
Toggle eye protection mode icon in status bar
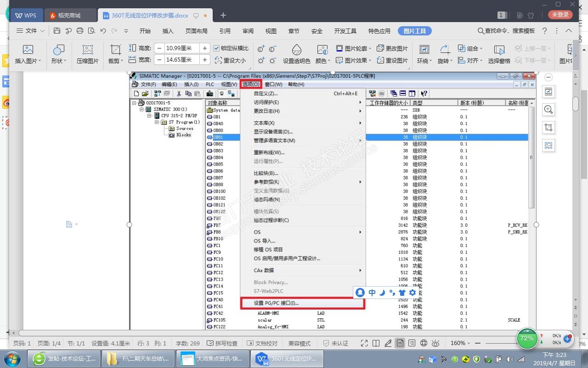click(435, 343)
